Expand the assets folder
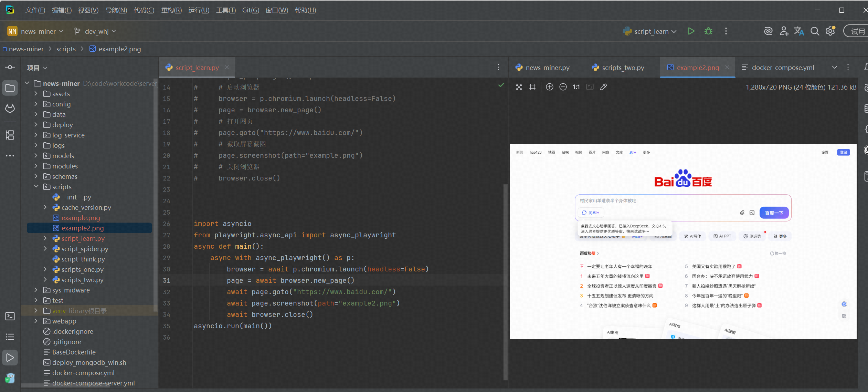The image size is (868, 392). pos(36,94)
